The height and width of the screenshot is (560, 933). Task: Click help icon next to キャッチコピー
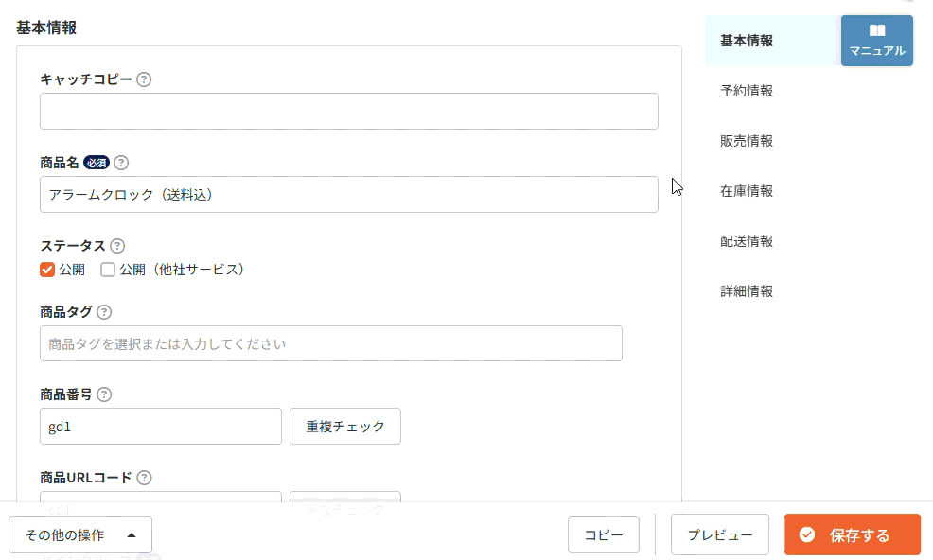144,79
